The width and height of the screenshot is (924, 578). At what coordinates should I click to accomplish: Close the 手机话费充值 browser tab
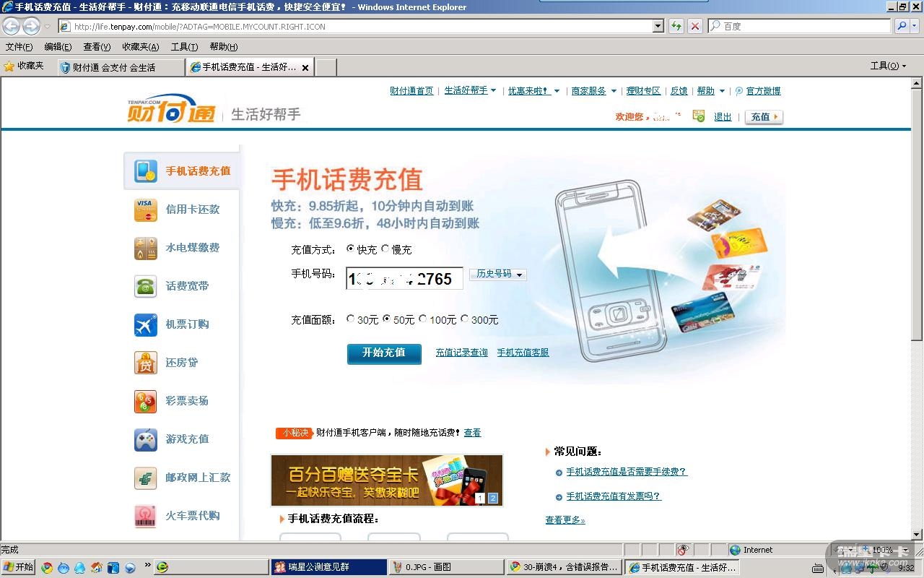point(305,67)
